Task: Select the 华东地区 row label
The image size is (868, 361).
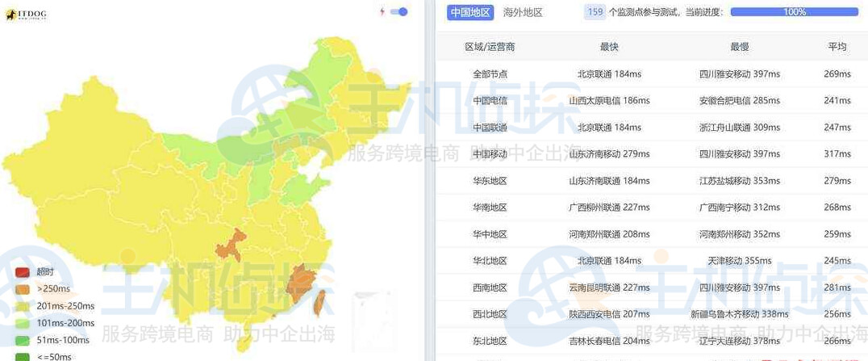Action: click(x=490, y=181)
